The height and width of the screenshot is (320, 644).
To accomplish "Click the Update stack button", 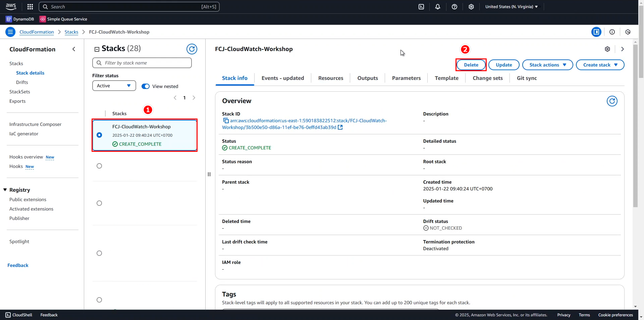I will [x=504, y=65].
